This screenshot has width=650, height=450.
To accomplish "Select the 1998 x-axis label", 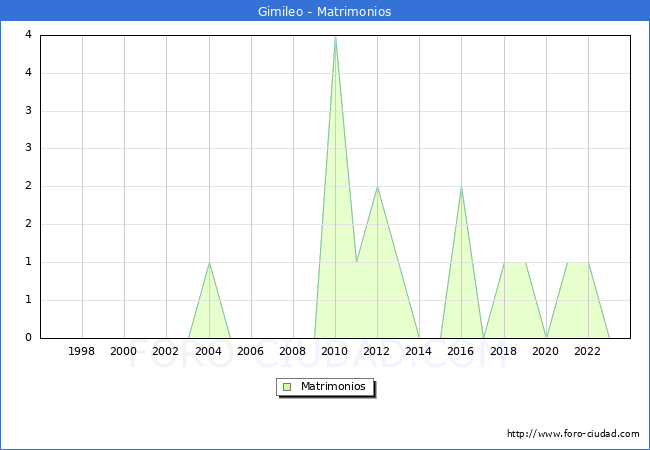I will [x=81, y=351].
